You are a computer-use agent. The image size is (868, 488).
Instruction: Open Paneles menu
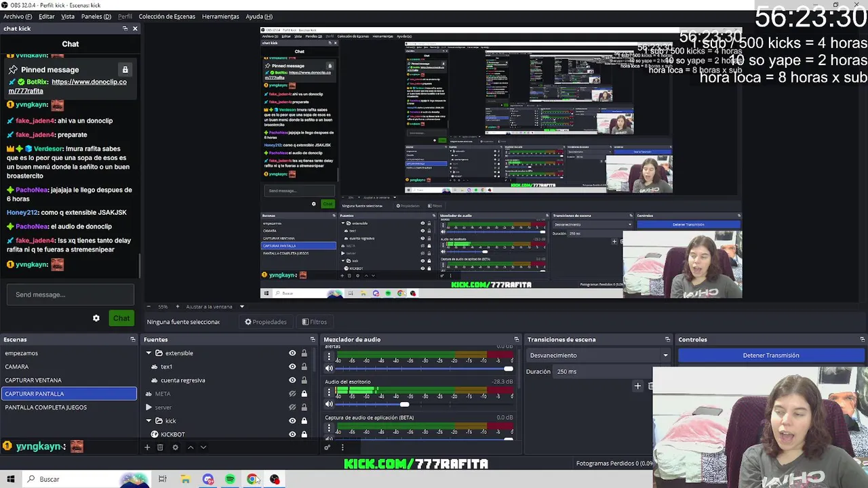point(96,16)
